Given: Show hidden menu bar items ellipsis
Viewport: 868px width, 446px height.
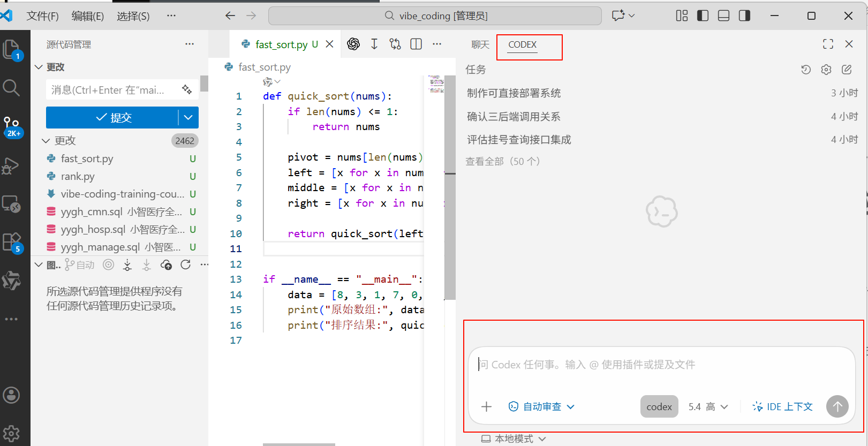Looking at the screenshot, I should pos(171,16).
